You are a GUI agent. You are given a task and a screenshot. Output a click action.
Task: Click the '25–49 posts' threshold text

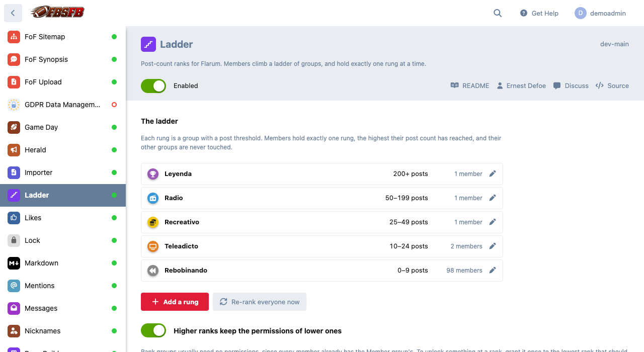click(x=409, y=222)
